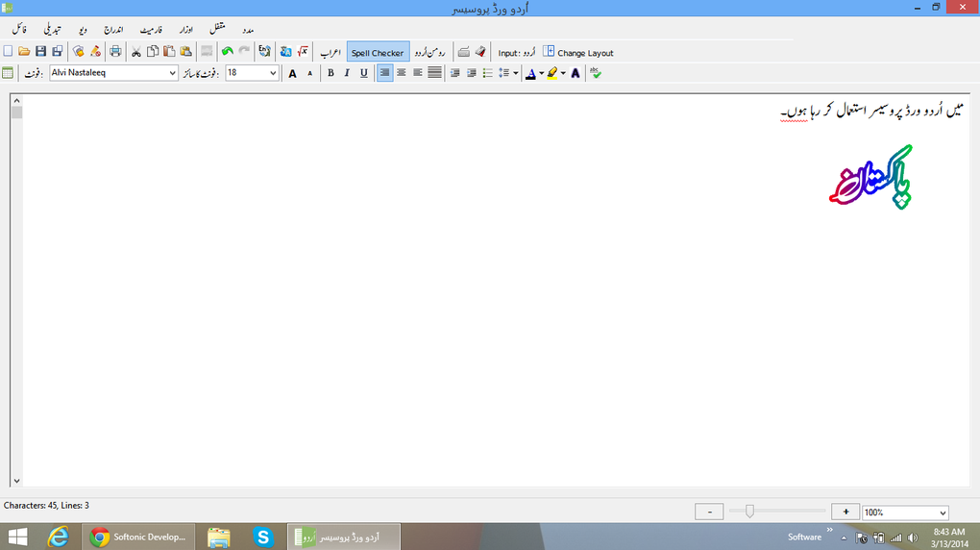980x550 pixels.
Task: Open the تبدیلی (Edit) menu
Action: pyautogui.click(x=53, y=30)
